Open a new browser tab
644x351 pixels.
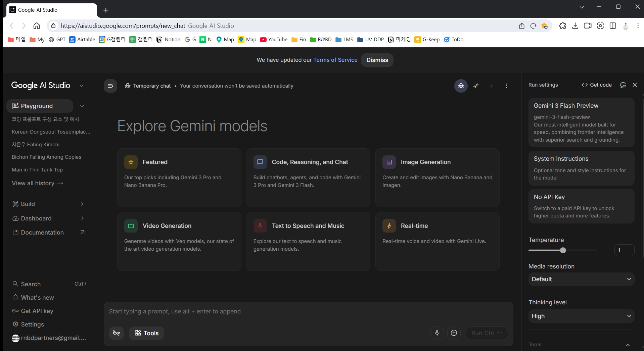106,10
